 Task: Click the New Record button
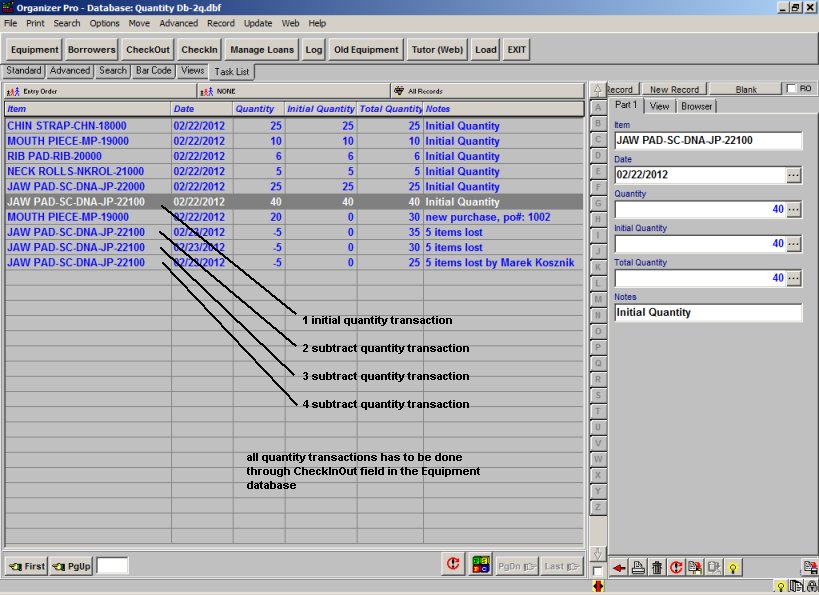(674, 89)
